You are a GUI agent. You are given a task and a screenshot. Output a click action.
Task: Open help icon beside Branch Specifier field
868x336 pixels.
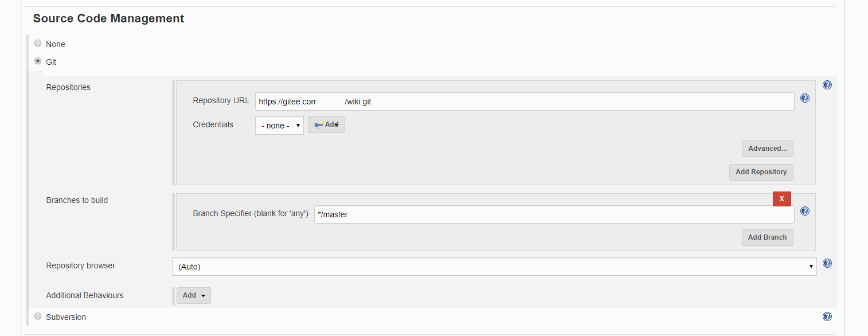805,211
